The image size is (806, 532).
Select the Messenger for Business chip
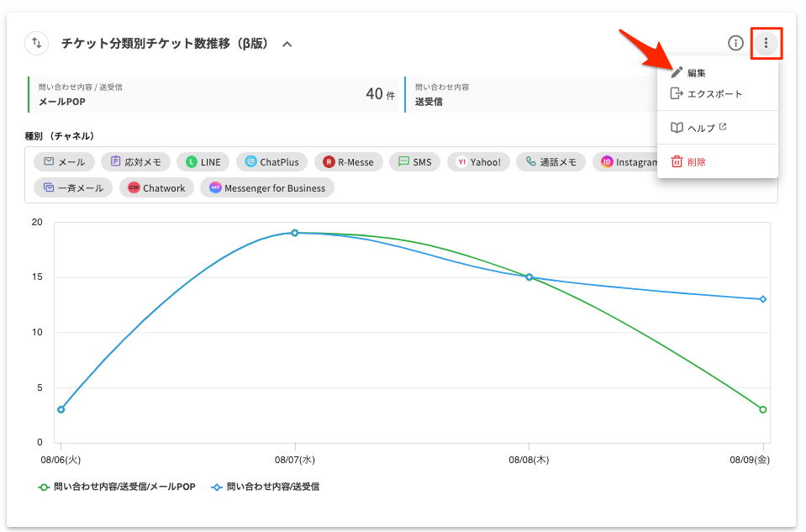pos(266,188)
